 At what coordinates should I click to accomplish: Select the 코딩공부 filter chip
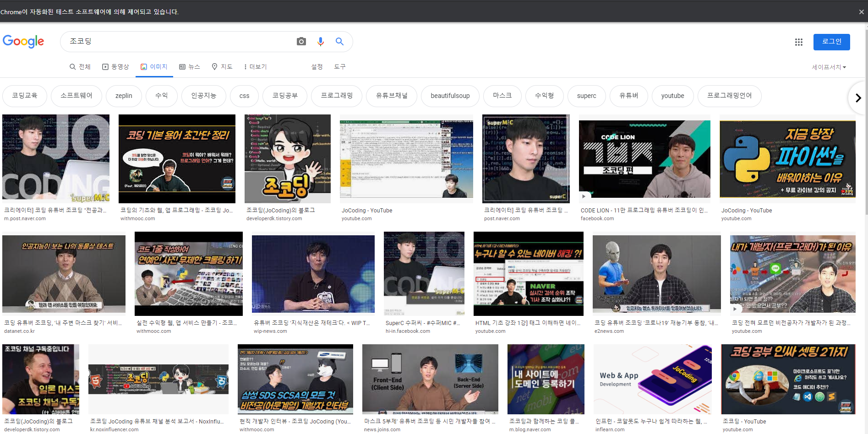click(285, 96)
